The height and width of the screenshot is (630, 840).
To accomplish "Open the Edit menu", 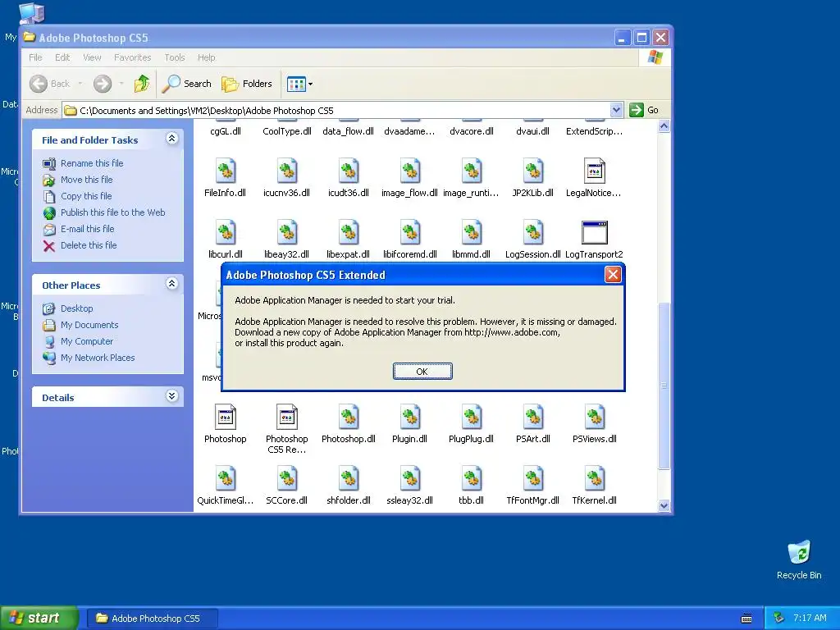I will [62, 57].
